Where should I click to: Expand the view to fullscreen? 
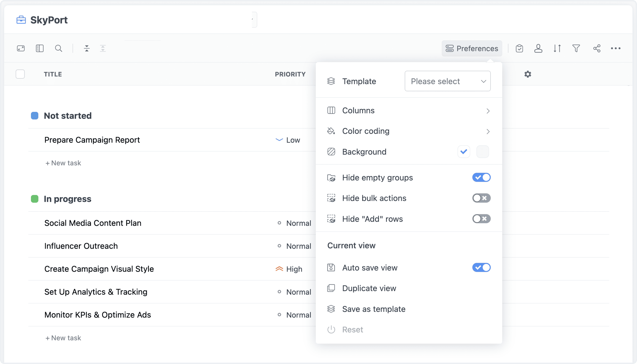[x=21, y=48]
